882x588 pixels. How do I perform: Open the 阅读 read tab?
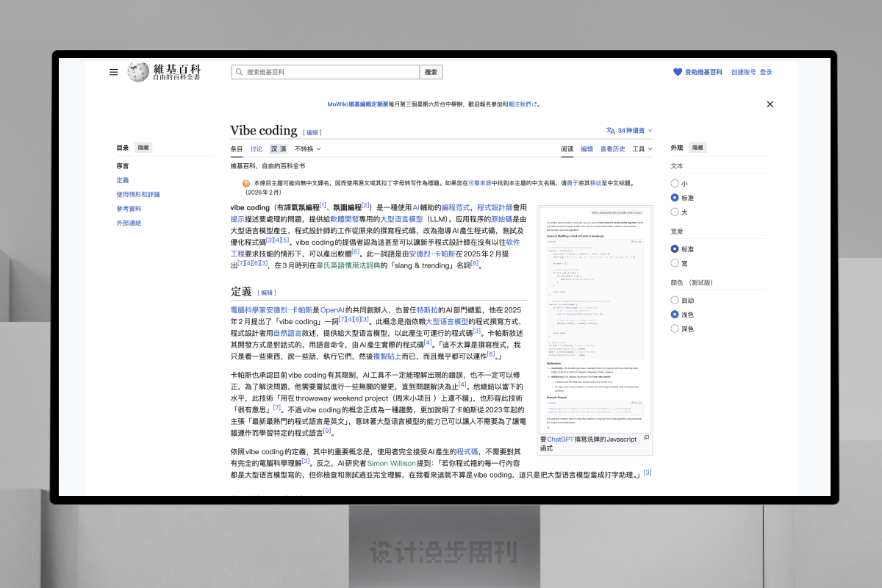click(x=567, y=149)
